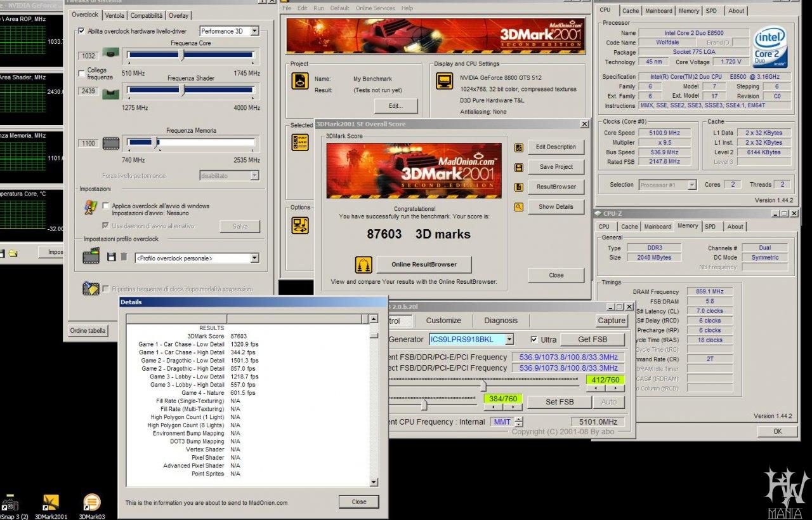Click the Details list vertical scrollbar
Screen dimensions: 812x520
373,401
